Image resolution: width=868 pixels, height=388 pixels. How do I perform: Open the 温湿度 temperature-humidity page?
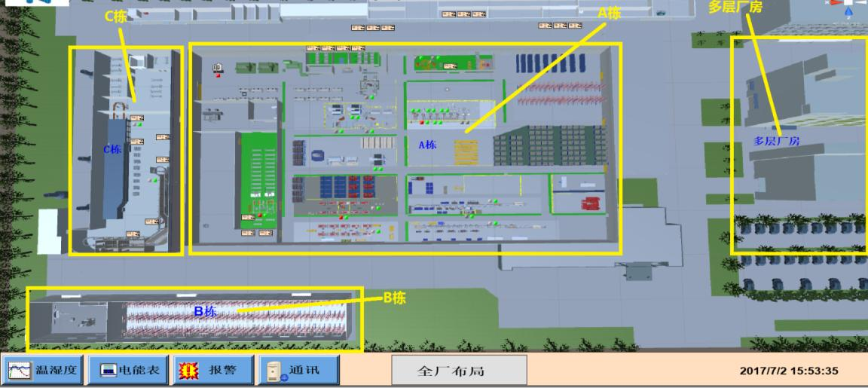44,371
